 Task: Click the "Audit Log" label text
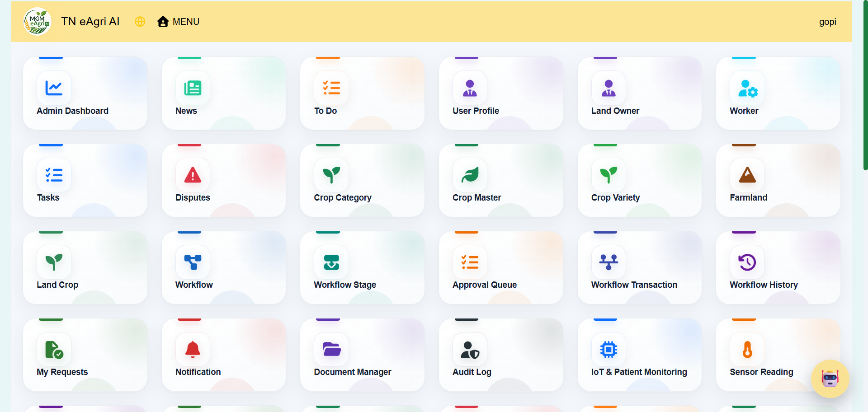coord(472,372)
